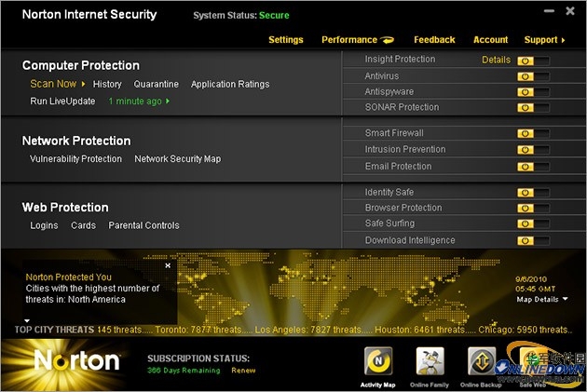This screenshot has height=392, width=587.
Task: Open Settings
Action: pos(286,40)
